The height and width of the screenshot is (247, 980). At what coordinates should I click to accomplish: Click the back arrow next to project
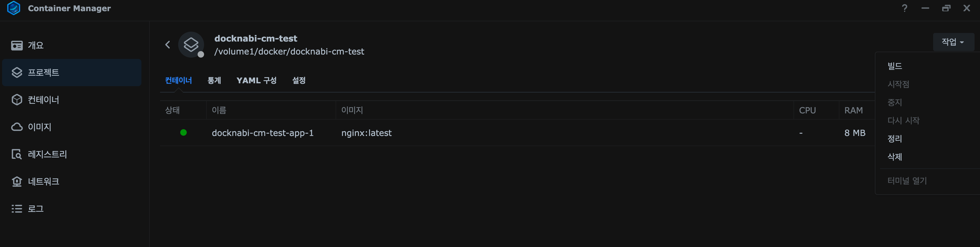(x=167, y=45)
